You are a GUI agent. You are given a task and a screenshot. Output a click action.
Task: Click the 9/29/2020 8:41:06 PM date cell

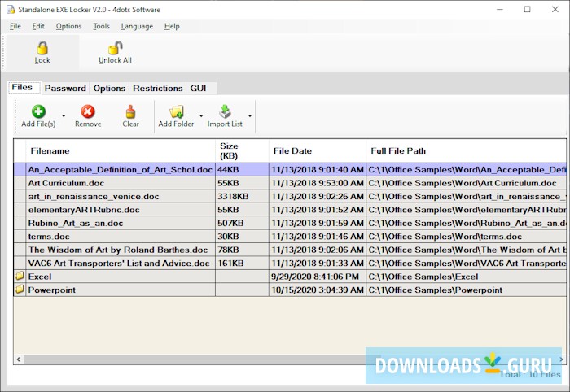pos(318,277)
